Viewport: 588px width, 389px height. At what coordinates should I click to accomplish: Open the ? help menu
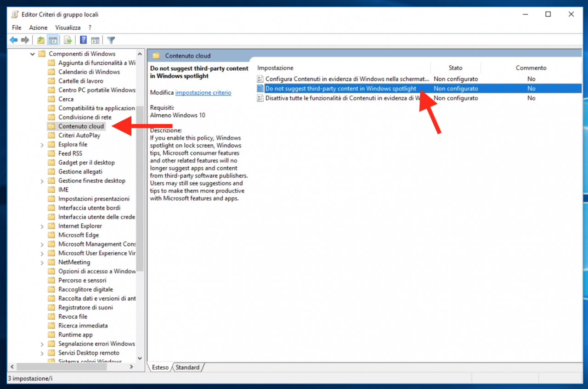tap(90, 28)
